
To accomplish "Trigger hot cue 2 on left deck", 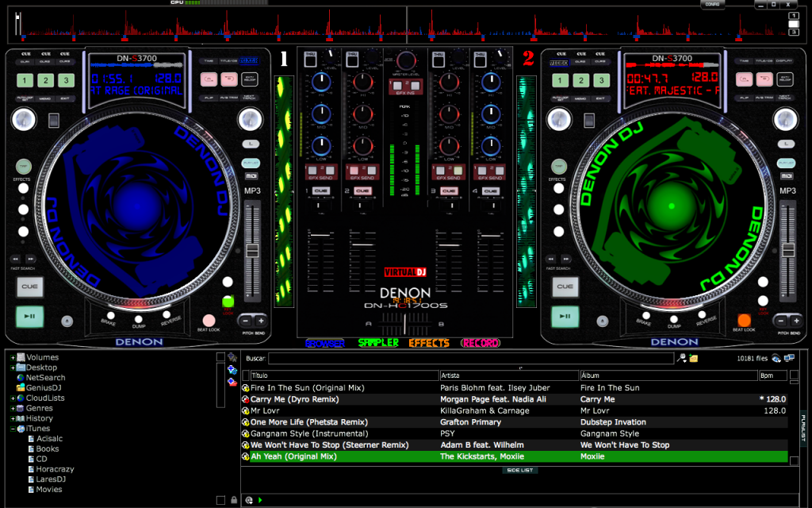I will click(x=45, y=80).
